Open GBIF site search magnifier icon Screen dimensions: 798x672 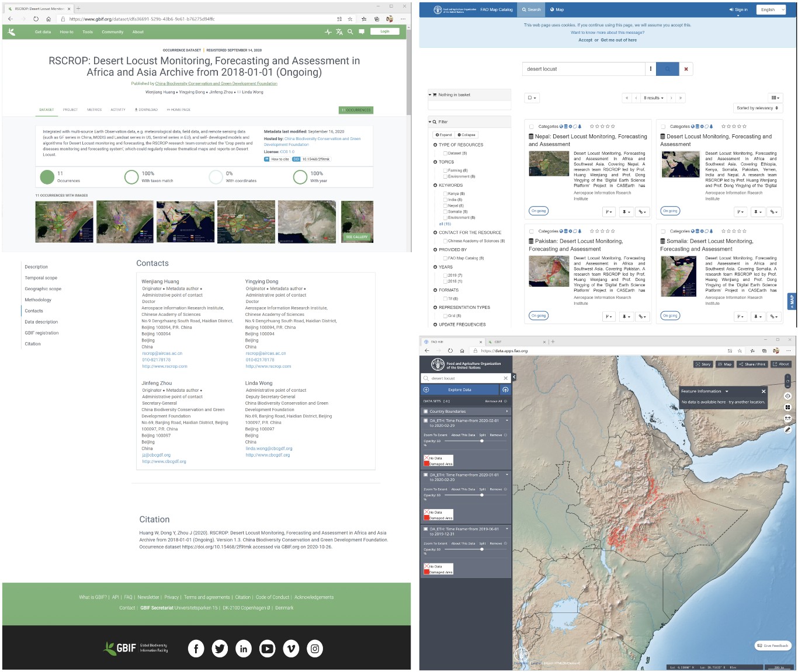(x=351, y=32)
